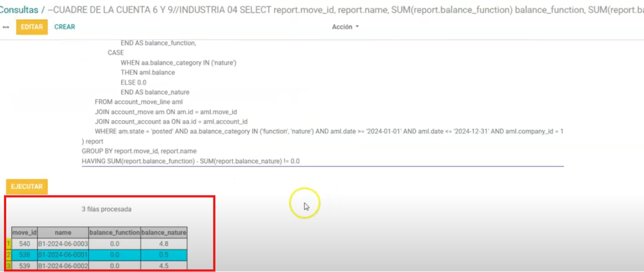644x272 pixels.
Task: Click the arrow icon left of EDITAR
Action: [6, 27]
